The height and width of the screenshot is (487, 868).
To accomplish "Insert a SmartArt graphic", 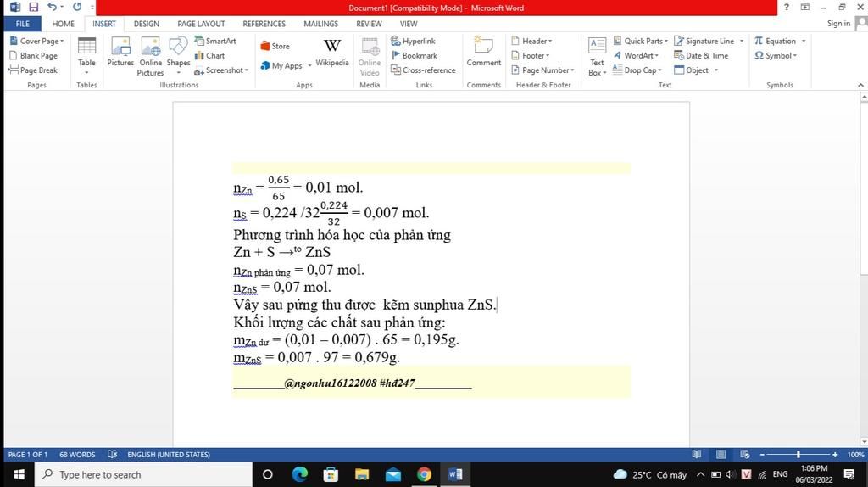I will tap(215, 41).
